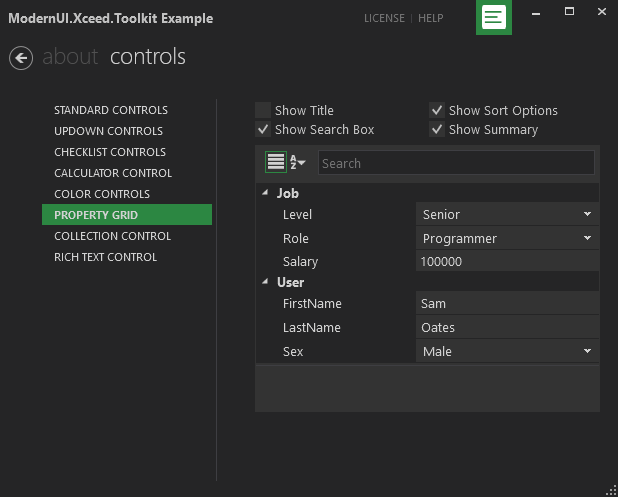
Task: Select the categorized view icon
Action: pos(276,162)
